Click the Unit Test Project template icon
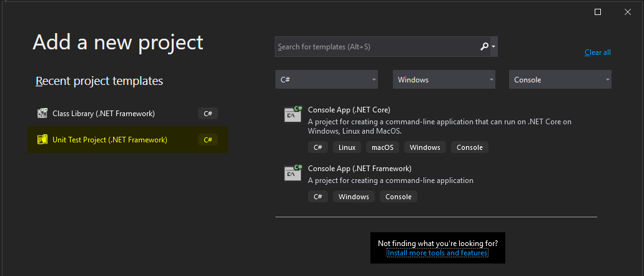644x276 pixels. tap(42, 140)
